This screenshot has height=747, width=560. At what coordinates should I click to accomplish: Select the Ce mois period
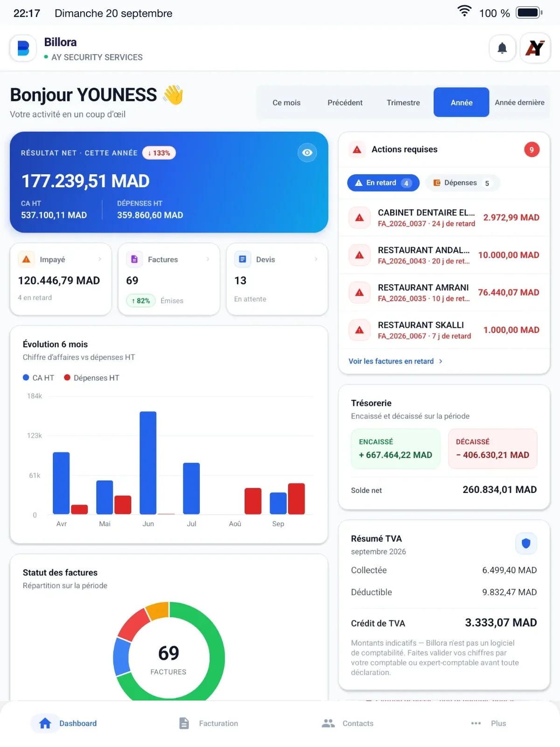[287, 103]
